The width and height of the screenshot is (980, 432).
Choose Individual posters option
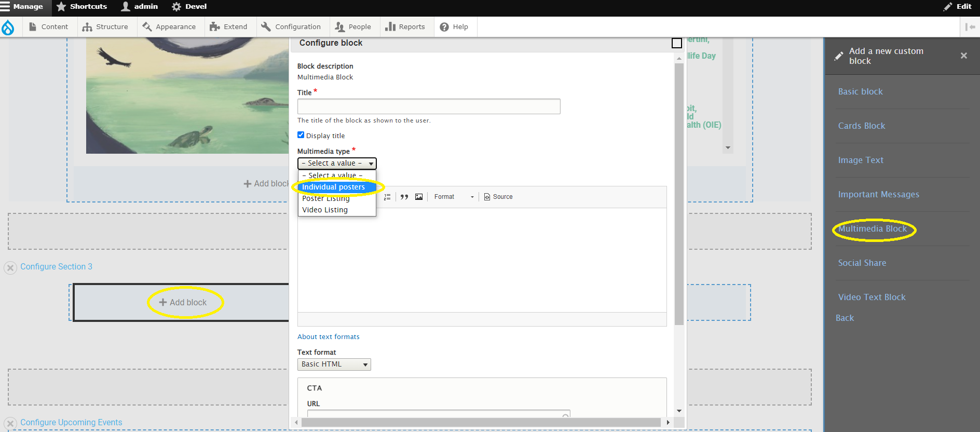[x=337, y=187]
